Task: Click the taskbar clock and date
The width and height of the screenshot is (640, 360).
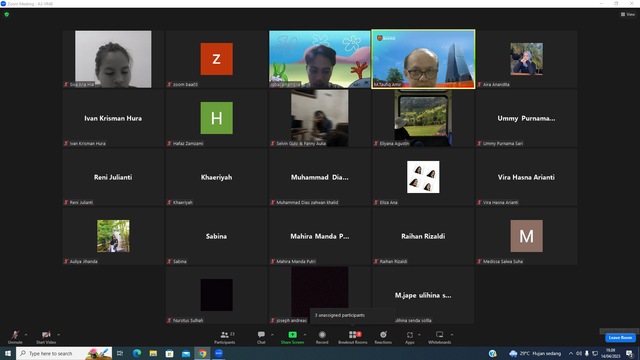Action: [x=611, y=353]
